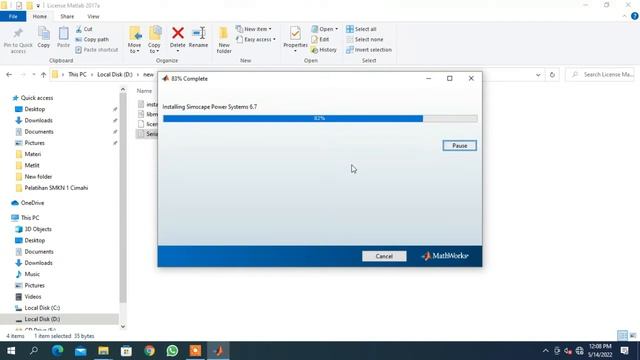Screen dimensions: 640x360
Task: Switch to the Home ribbon tab
Action: coord(40,16)
